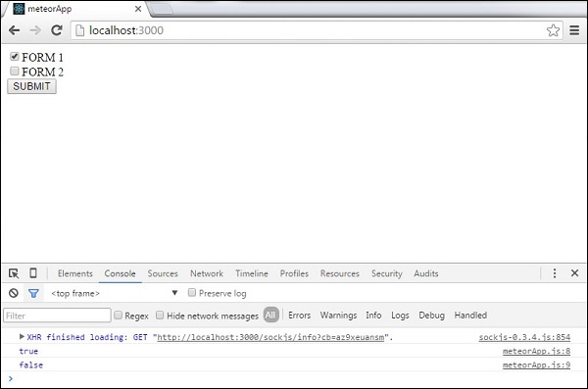The image size is (588, 389).
Task: Open the top frame context dropdown
Action: tap(115, 293)
